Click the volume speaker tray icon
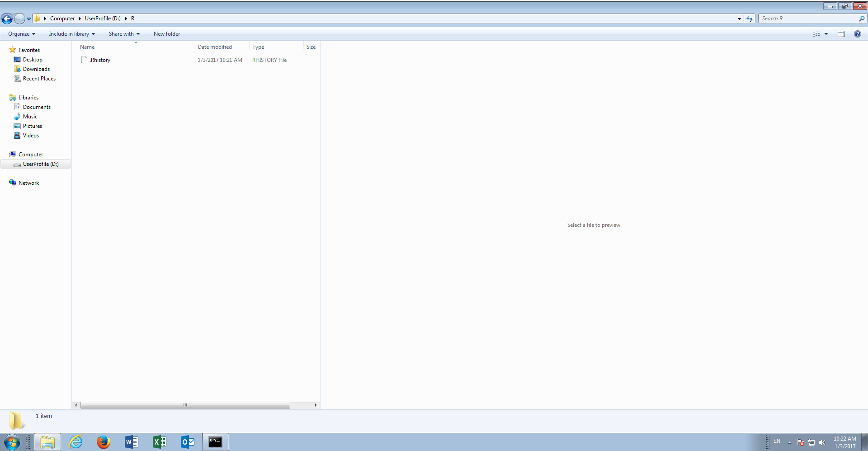 (x=822, y=442)
